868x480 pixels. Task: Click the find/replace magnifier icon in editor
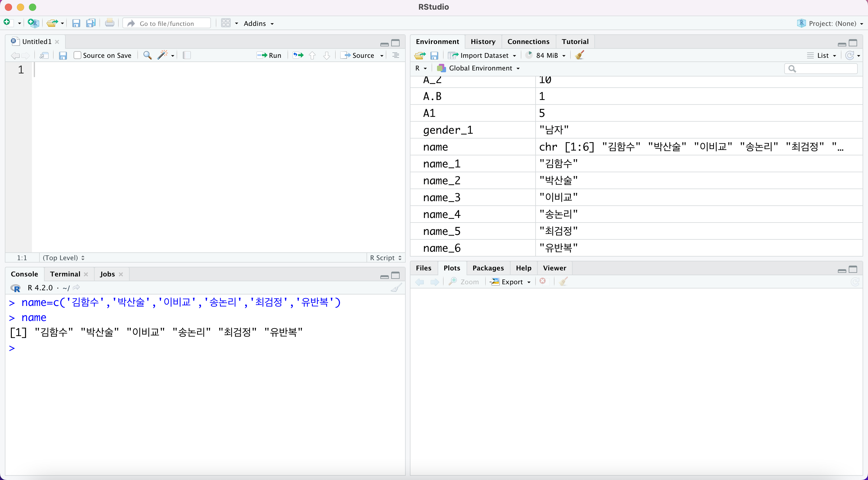point(147,55)
